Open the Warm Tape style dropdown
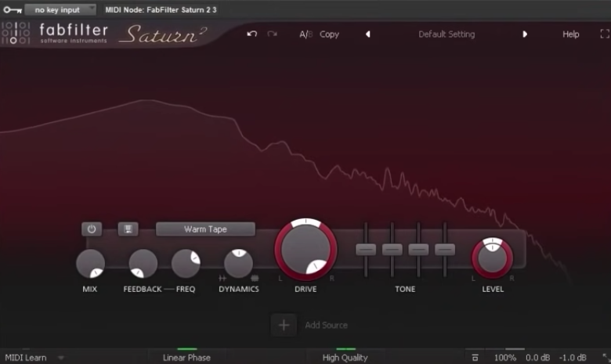 click(x=205, y=229)
